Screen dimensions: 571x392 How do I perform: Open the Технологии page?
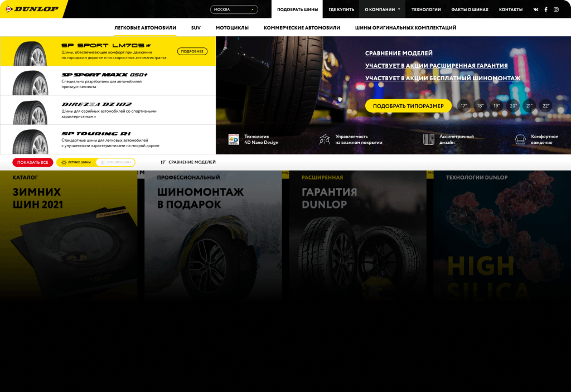[426, 9]
